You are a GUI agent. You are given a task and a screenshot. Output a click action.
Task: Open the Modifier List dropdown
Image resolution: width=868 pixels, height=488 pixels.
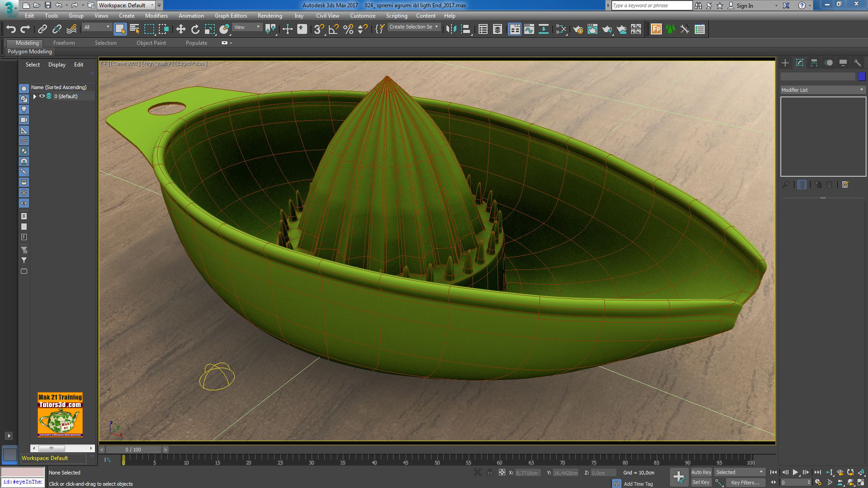point(861,90)
